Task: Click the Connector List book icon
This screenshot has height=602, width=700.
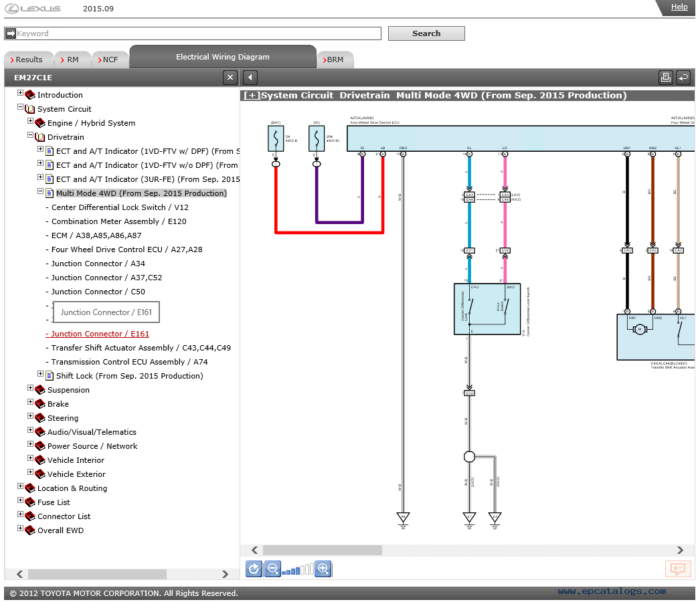Action: (30, 516)
